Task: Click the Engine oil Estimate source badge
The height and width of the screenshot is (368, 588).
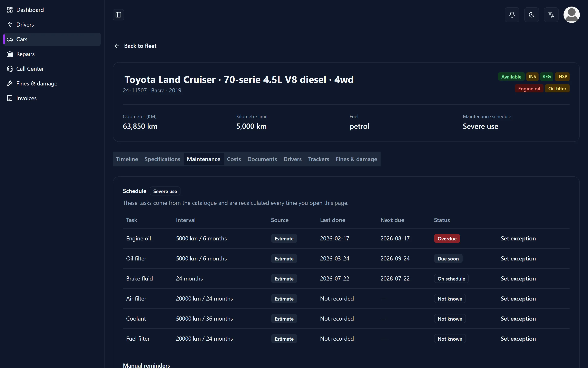Action: tap(284, 239)
